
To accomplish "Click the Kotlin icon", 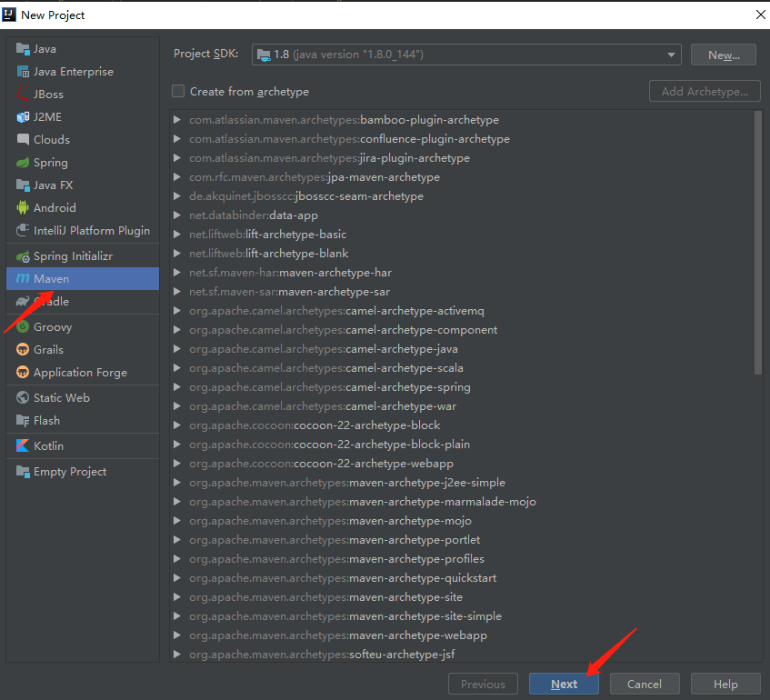I will pos(23,445).
